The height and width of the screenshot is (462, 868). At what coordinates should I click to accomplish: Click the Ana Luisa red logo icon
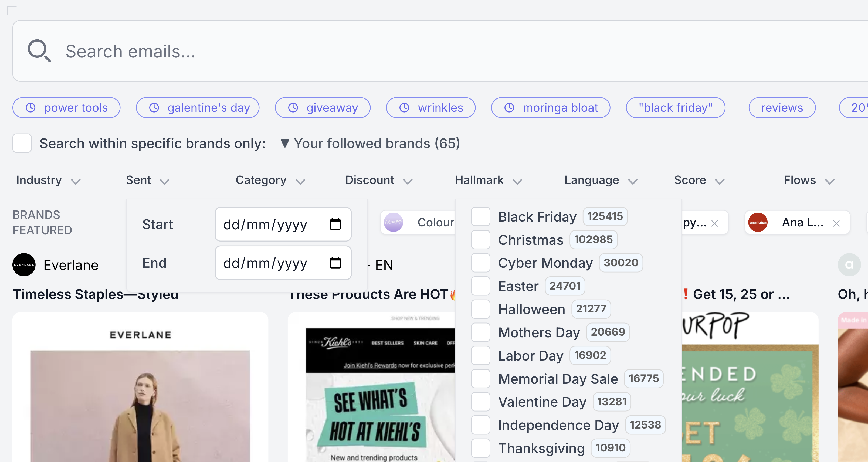pyautogui.click(x=758, y=222)
